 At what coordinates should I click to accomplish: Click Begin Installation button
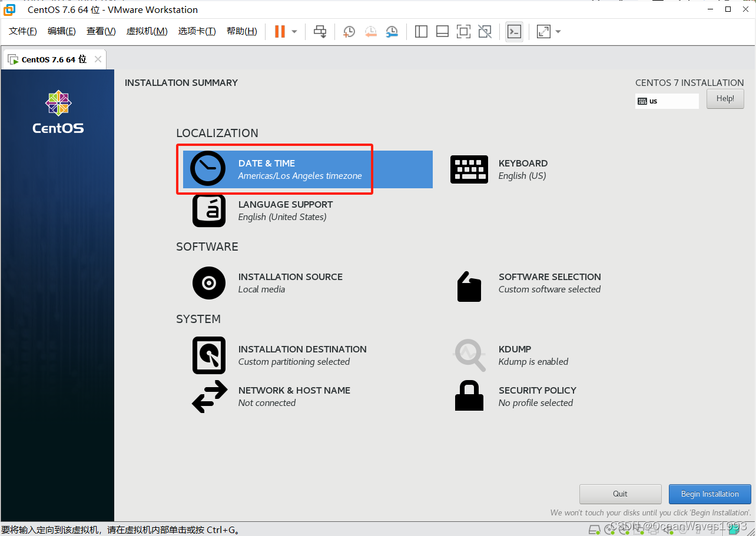click(x=710, y=494)
